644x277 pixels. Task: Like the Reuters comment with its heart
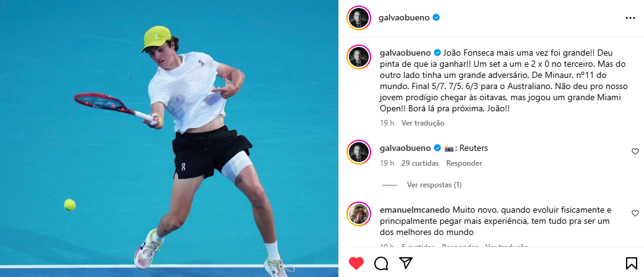pos(635,151)
